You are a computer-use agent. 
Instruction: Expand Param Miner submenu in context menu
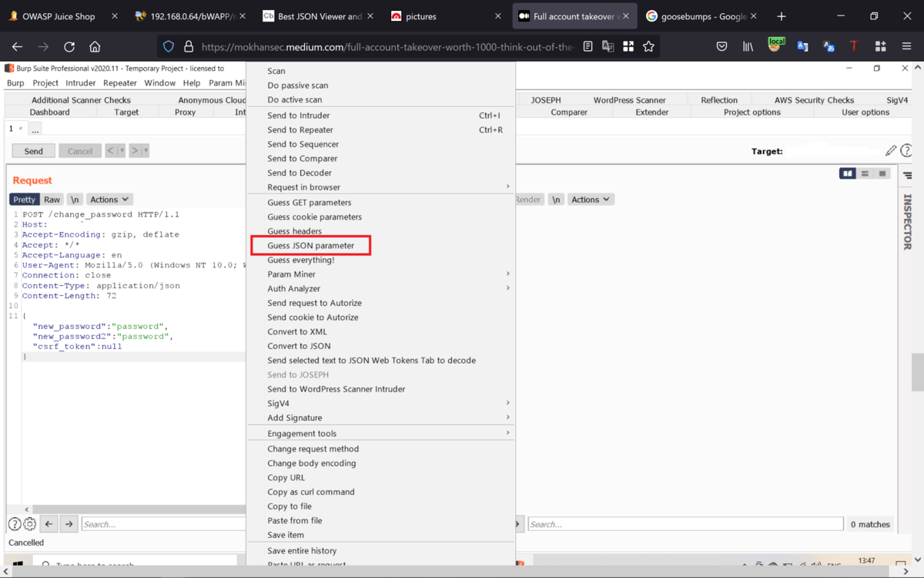(381, 274)
